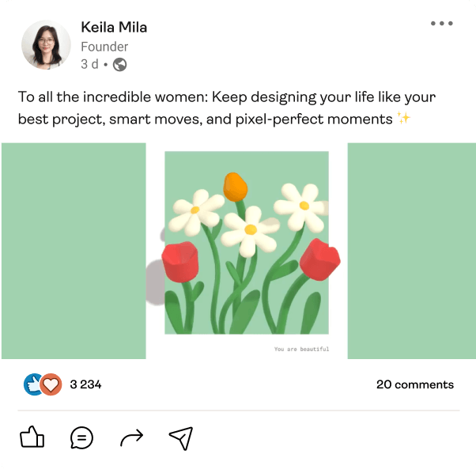Go to next image via right green panel

[411, 251]
